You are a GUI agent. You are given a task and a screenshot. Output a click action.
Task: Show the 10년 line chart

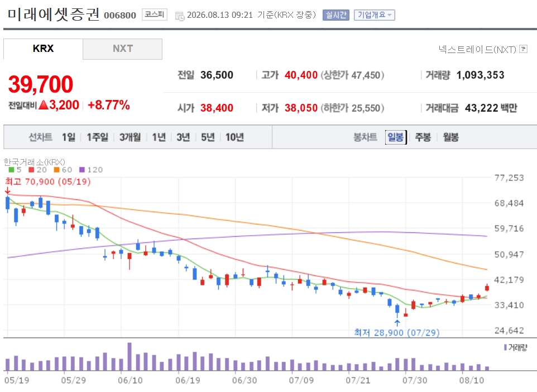[x=234, y=137]
